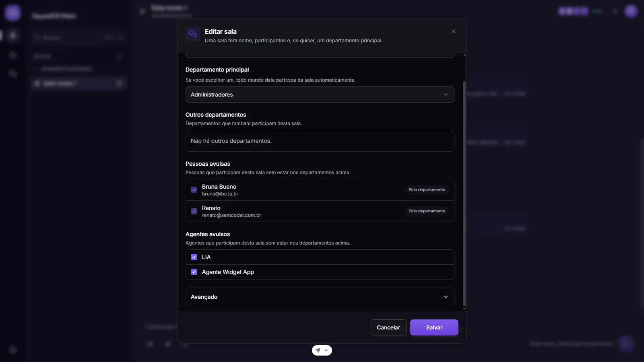The width and height of the screenshot is (644, 362).
Task: Click the blurred round workspace logo in the sidebar
Action: (x=13, y=13)
